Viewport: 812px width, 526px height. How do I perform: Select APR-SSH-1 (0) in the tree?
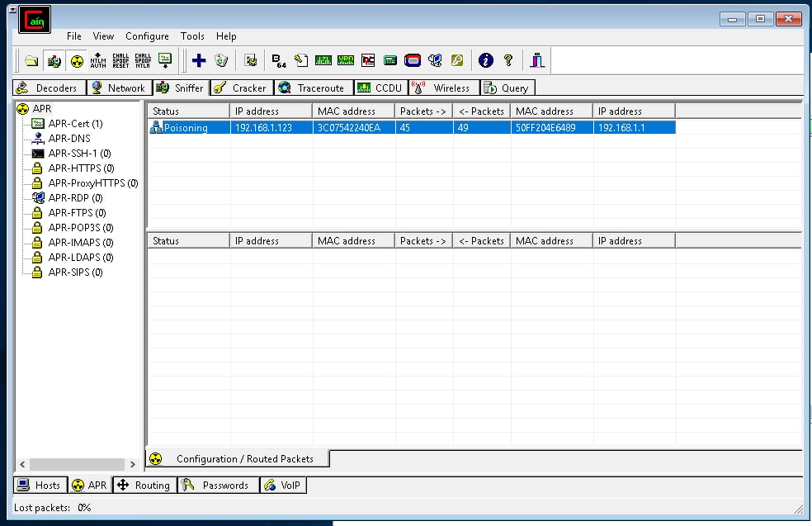point(80,154)
